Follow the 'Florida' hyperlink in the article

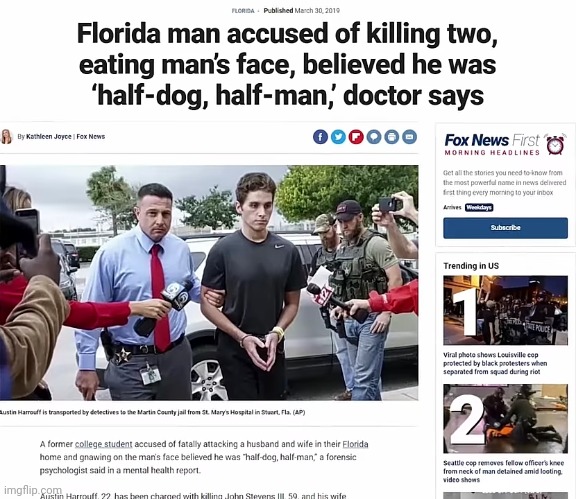pos(355,444)
